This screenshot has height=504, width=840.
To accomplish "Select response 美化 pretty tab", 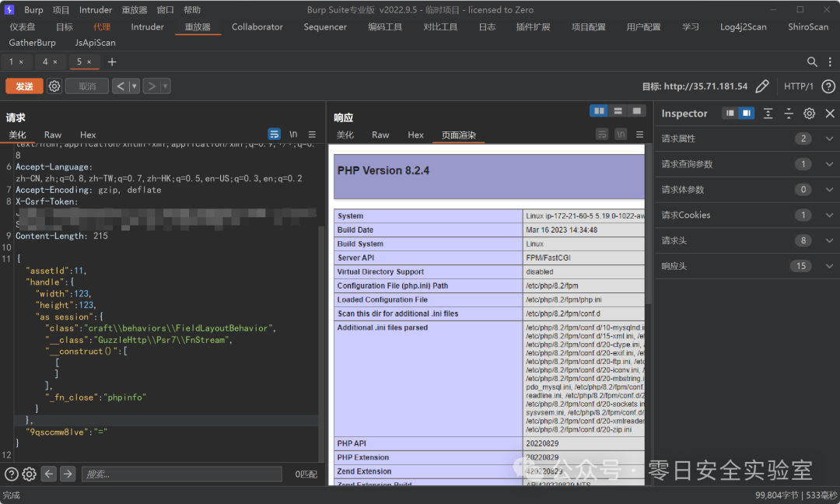I will (x=345, y=135).
